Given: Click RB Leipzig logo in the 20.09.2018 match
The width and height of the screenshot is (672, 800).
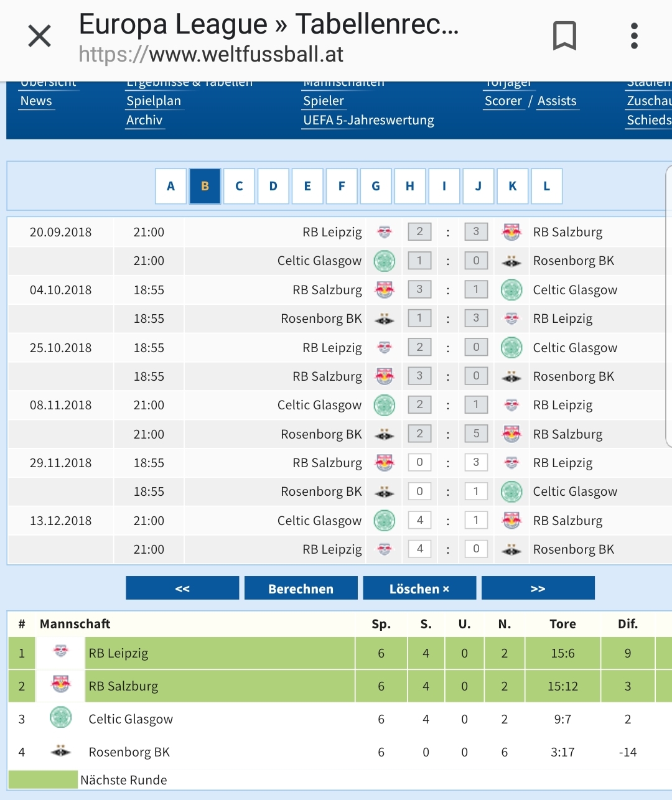Looking at the screenshot, I should click(385, 232).
